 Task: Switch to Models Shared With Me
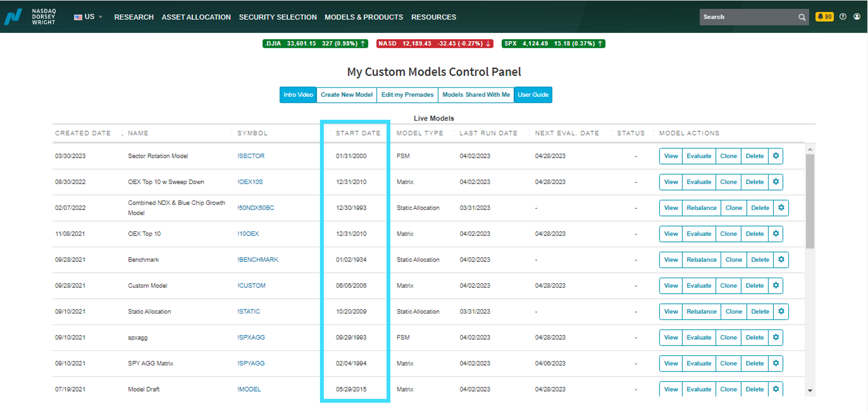[476, 95]
